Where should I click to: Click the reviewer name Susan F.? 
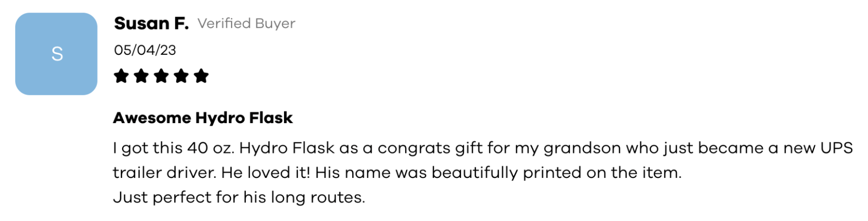pyautogui.click(x=151, y=23)
